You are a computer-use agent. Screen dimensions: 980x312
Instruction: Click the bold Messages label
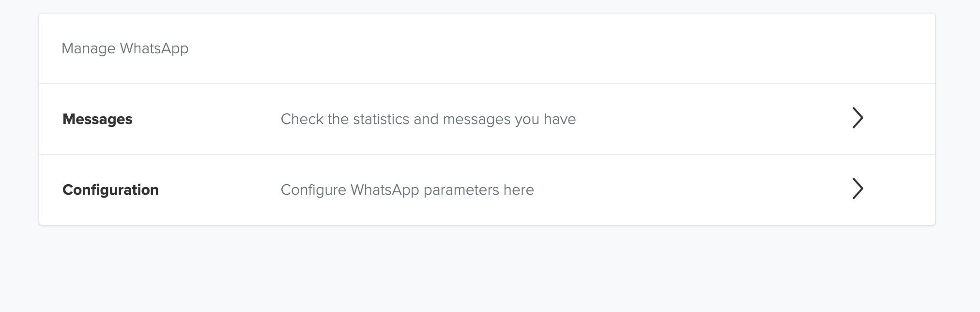(97, 119)
